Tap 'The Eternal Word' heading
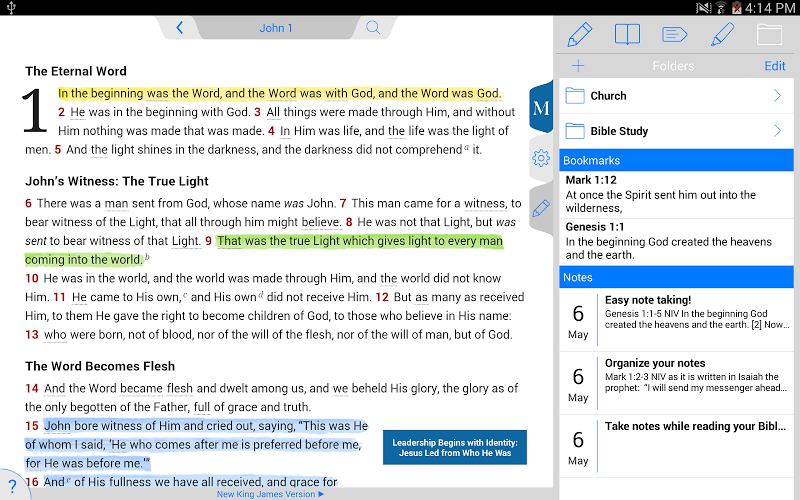Screen dimensions: 800x500 pyautogui.click(x=76, y=71)
